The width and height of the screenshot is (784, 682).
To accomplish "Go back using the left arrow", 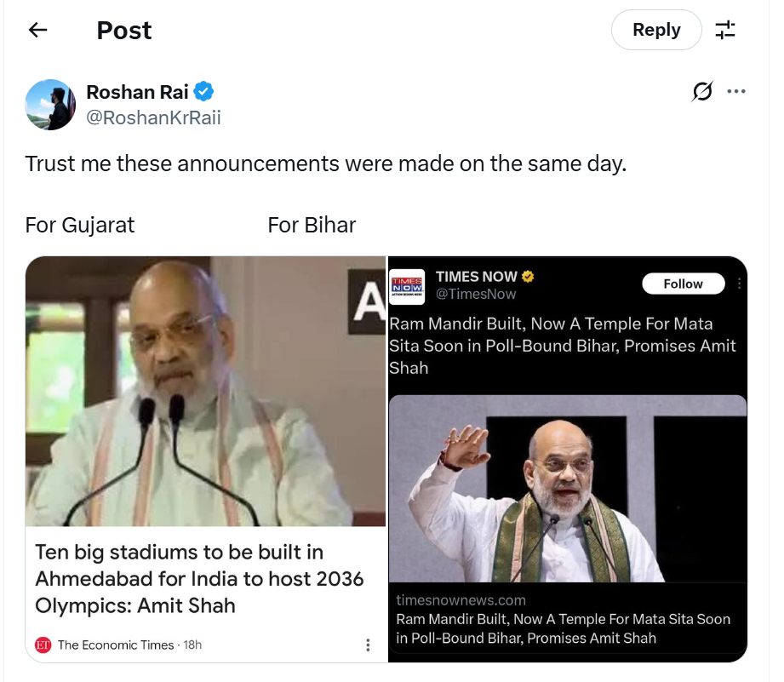I will pyautogui.click(x=37, y=31).
